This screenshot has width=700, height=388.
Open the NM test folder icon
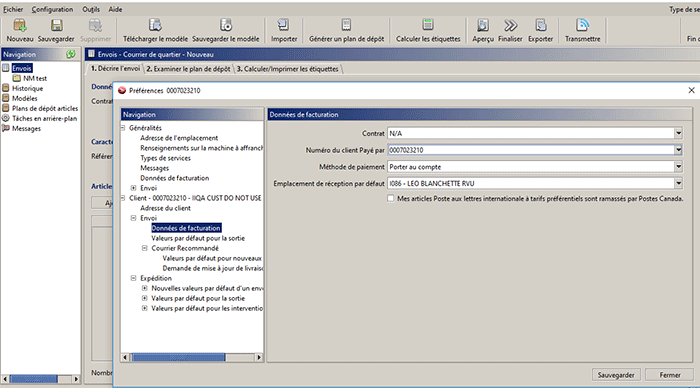pyautogui.click(x=17, y=78)
